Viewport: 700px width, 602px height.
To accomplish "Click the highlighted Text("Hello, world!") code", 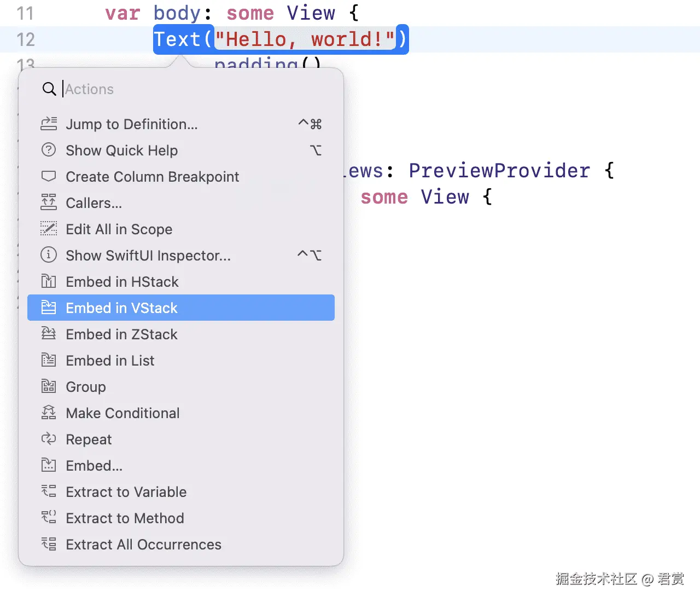I will [281, 39].
